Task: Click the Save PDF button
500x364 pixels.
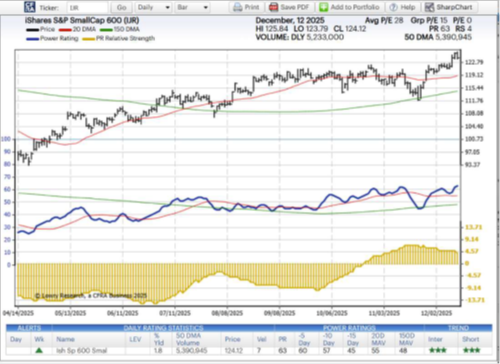Action: 290,7
